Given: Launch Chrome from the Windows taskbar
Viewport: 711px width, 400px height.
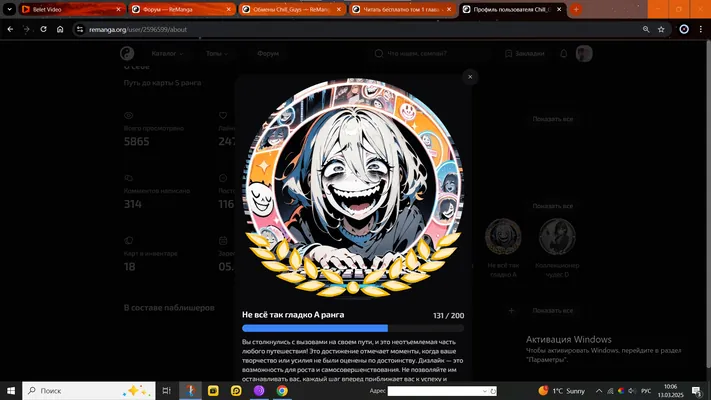Looking at the screenshot, I should click(282, 390).
